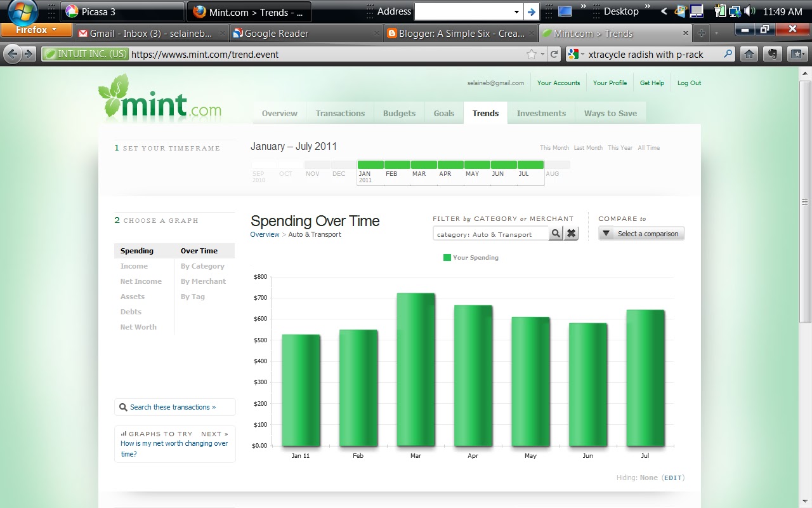
Task: Click the volume speaker tray icon
Action: pyautogui.click(x=750, y=11)
